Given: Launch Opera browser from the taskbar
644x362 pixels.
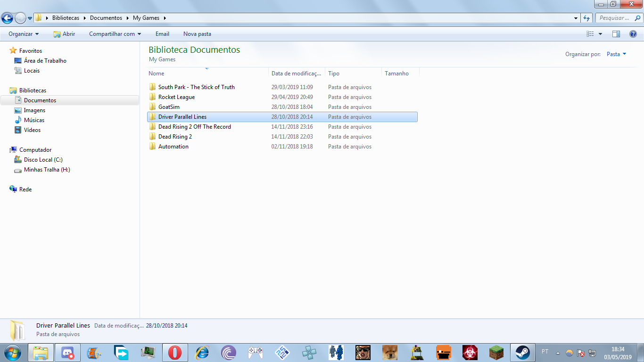Looking at the screenshot, I should pos(175,353).
